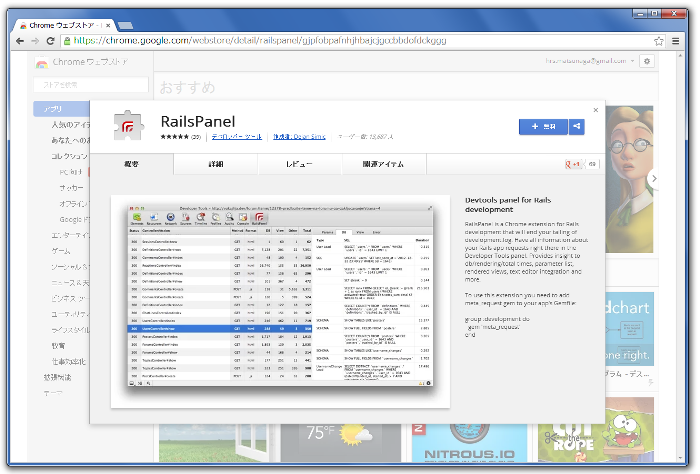Screen dimensions: 700x474
Task: Click the store search field
Action: click(91, 85)
